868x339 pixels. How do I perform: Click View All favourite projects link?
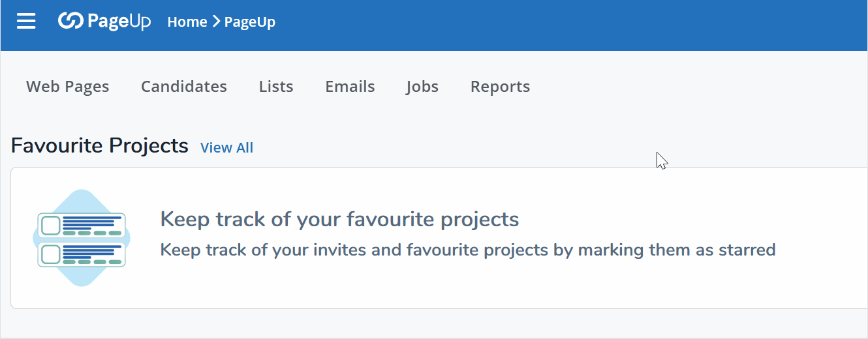click(x=226, y=148)
